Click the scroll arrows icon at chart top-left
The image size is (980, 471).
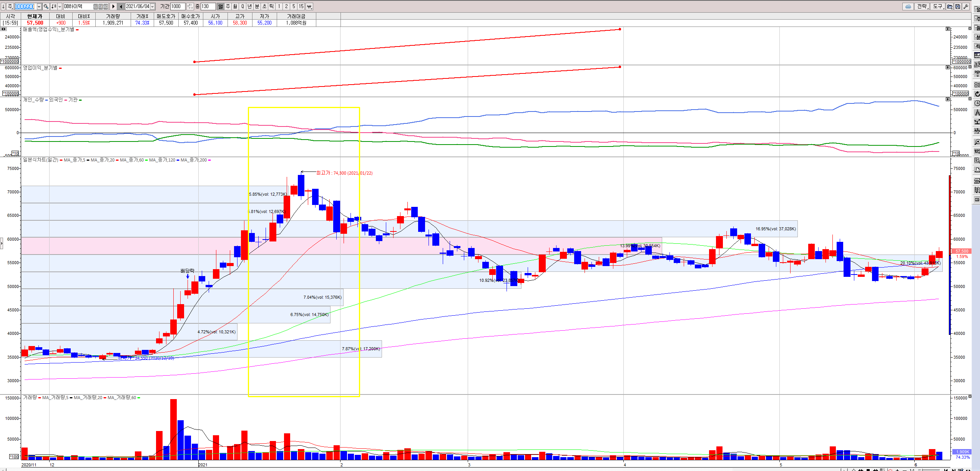tap(3, 29)
